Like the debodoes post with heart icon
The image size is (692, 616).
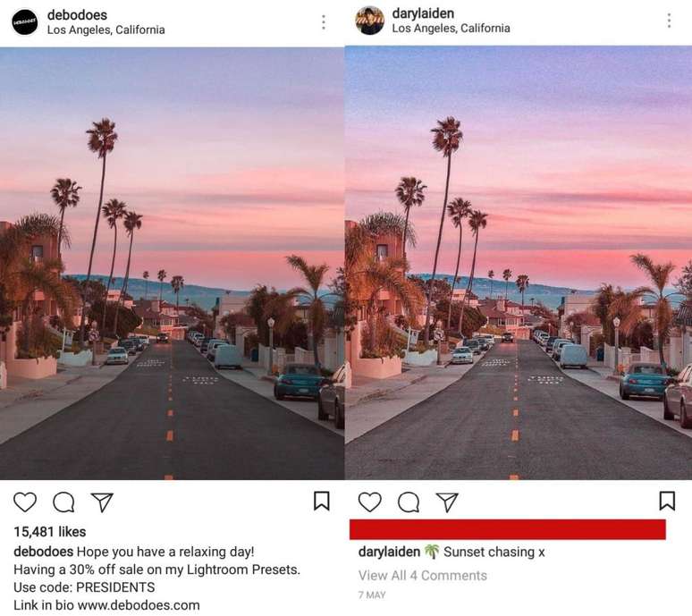(x=25, y=502)
